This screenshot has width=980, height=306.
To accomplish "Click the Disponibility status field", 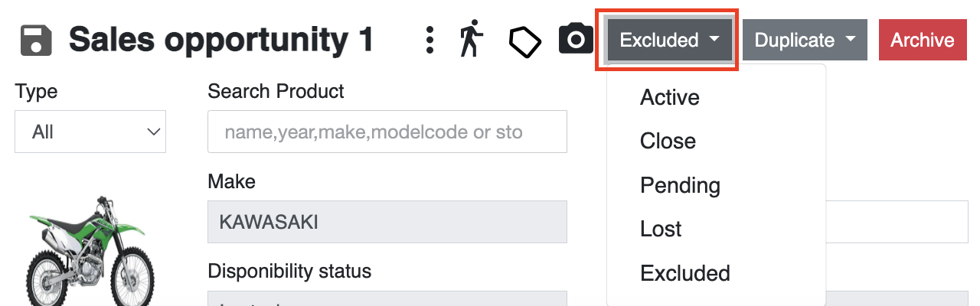I will [x=387, y=298].
